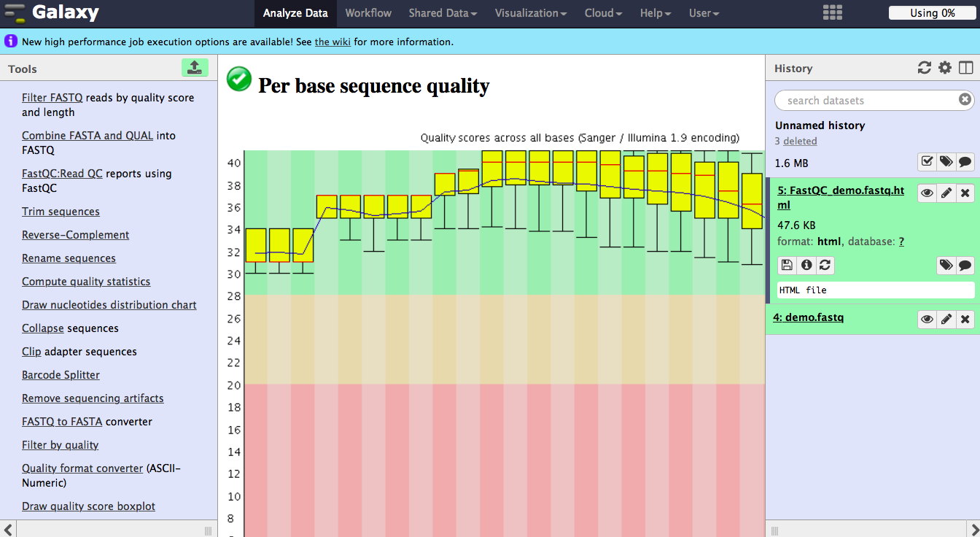Display demo.fastq data with eye icon
The height and width of the screenshot is (537, 980).
point(927,319)
